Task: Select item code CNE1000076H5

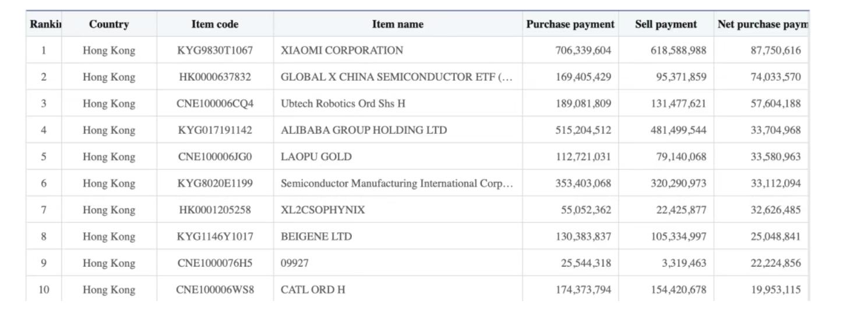Action: [x=215, y=263]
